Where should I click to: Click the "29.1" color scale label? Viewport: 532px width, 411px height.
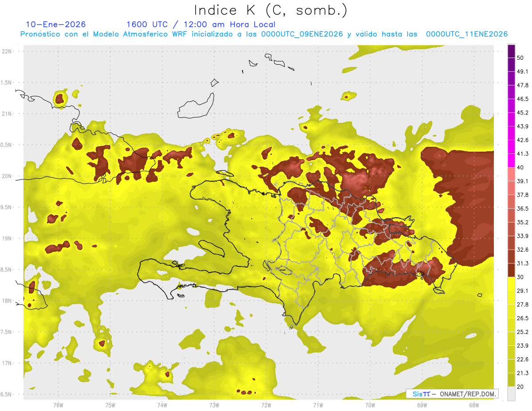[x=523, y=290]
